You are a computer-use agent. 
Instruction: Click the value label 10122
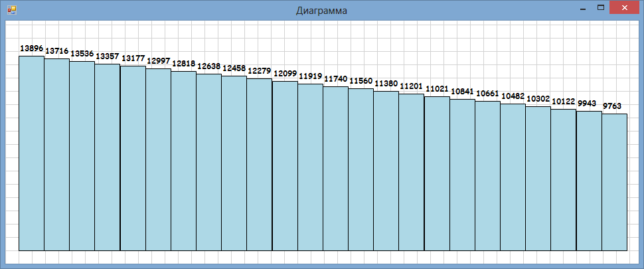[564, 102]
